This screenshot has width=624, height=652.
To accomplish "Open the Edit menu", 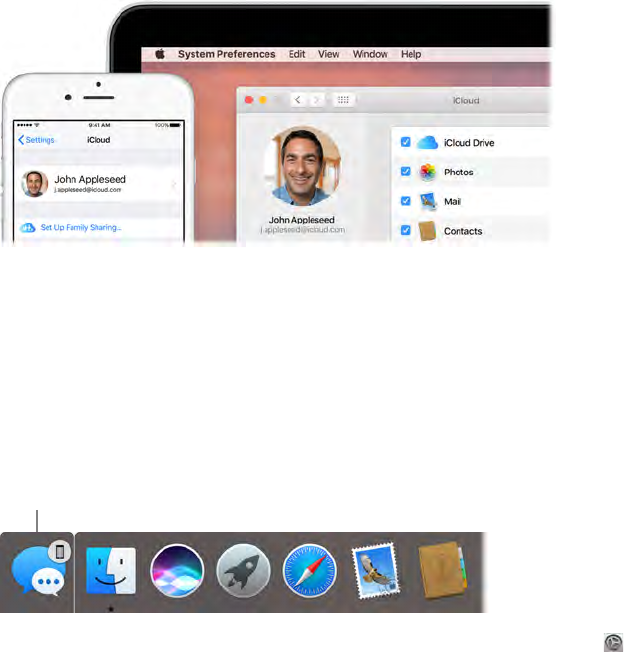I will click(297, 54).
